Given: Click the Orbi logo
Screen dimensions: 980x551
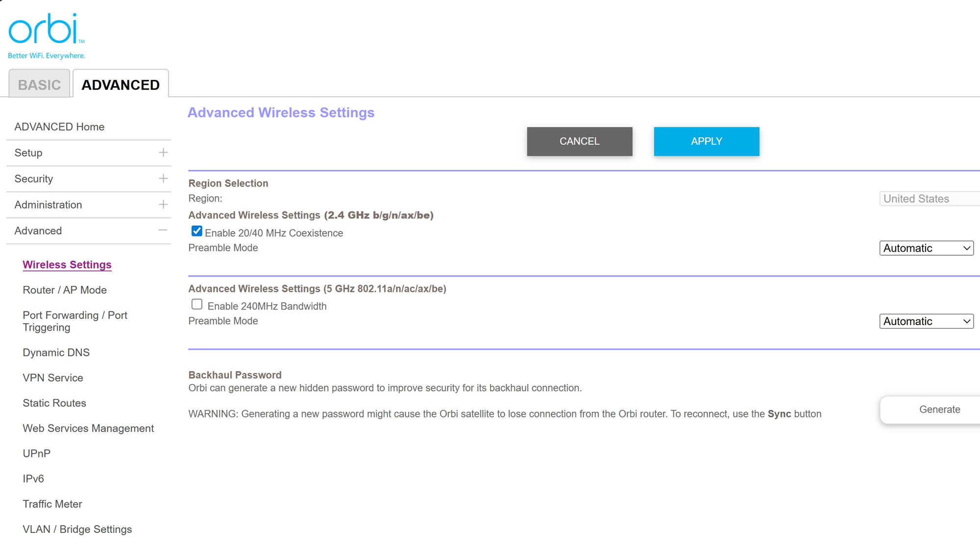Looking at the screenshot, I should (47, 36).
